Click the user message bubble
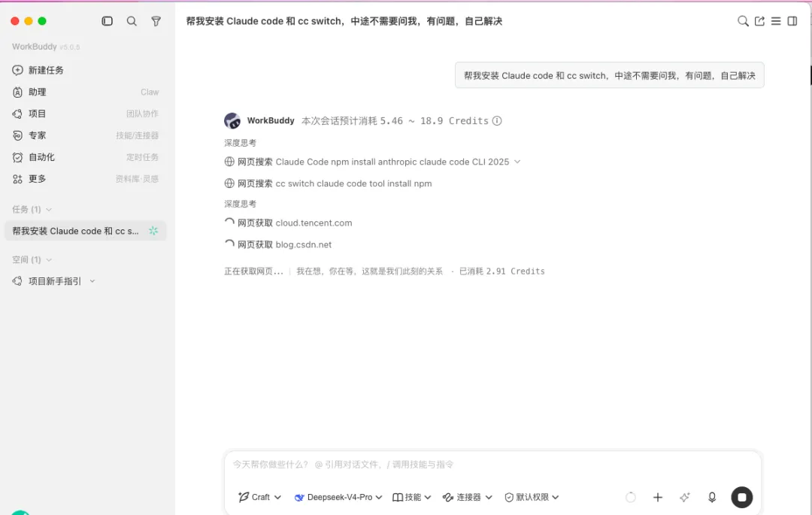 (x=610, y=76)
